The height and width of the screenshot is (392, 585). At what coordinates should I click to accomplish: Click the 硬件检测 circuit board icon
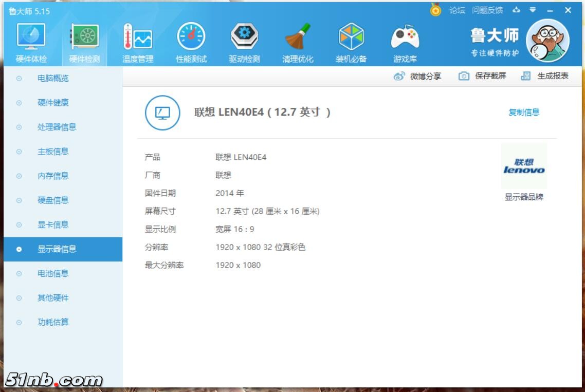pyautogui.click(x=84, y=38)
